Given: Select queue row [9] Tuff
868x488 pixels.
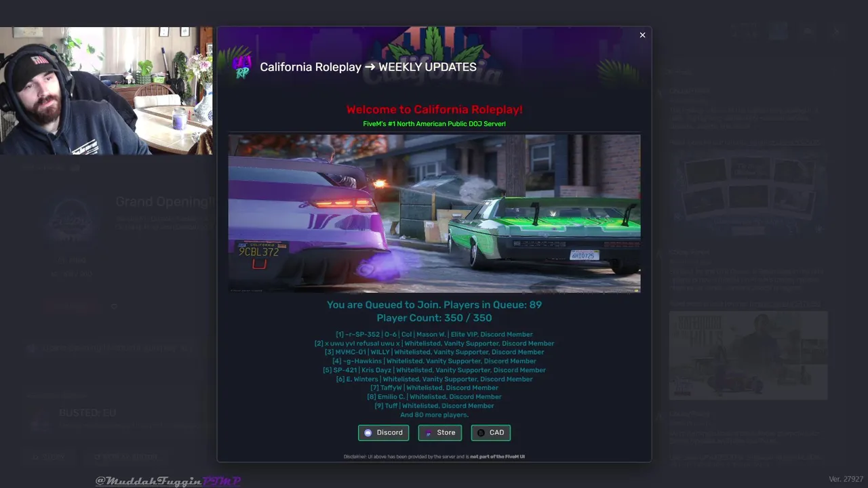Looking at the screenshot, I should coord(434,405).
